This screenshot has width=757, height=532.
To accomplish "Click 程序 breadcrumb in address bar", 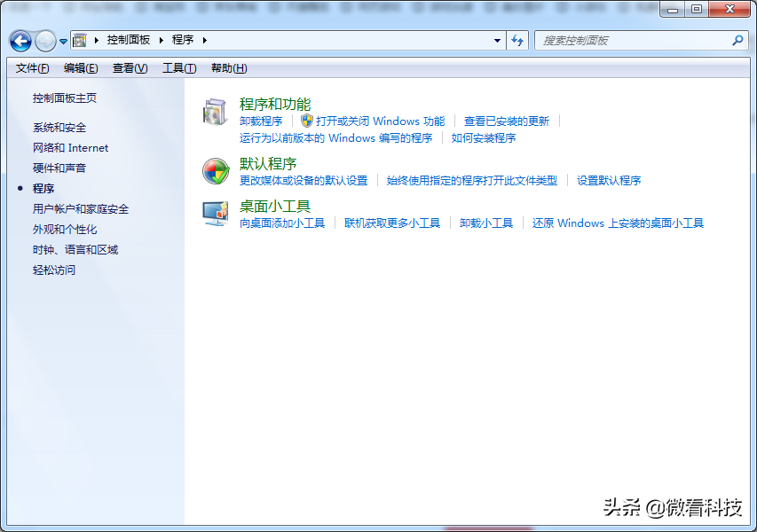I will coord(183,40).
